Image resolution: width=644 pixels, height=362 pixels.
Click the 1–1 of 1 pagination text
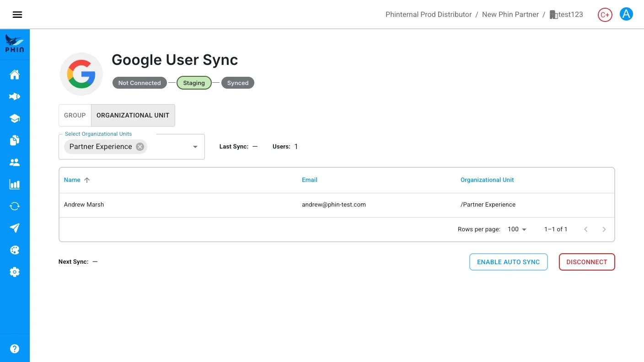[556, 229]
